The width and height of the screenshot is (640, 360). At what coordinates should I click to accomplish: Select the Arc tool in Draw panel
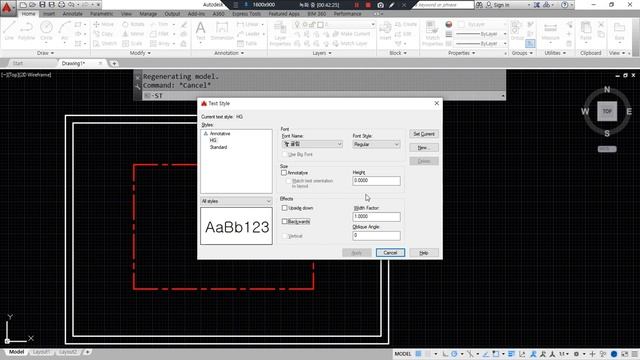coord(64,31)
